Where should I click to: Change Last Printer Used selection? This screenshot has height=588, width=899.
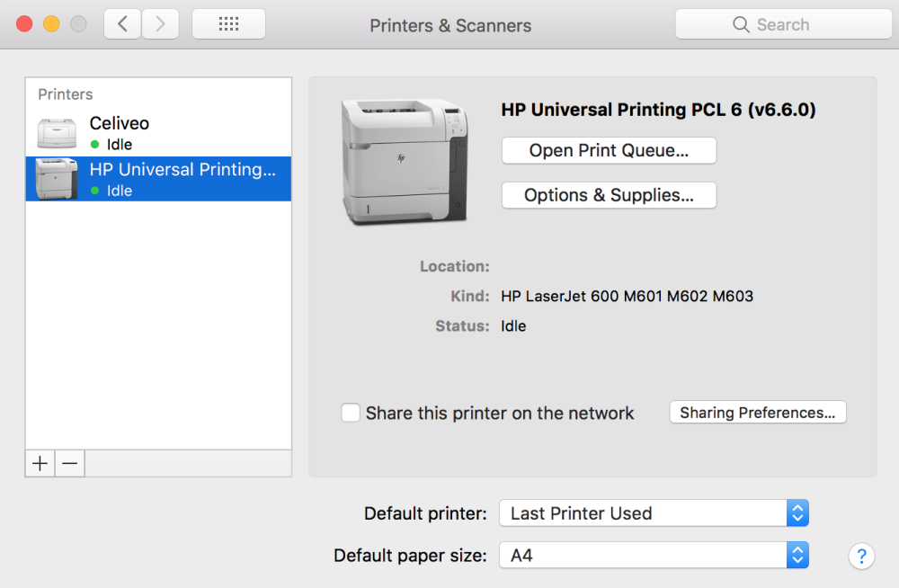click(647, 512)
